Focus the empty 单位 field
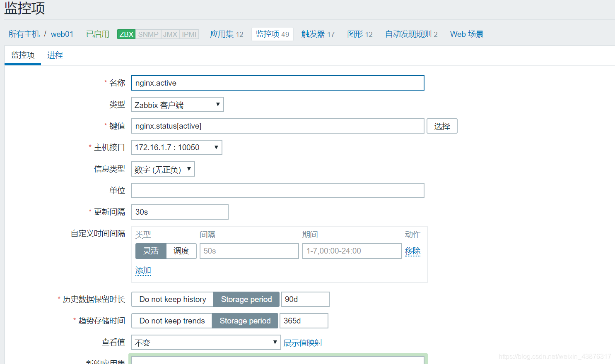 [x=278, y=190]
